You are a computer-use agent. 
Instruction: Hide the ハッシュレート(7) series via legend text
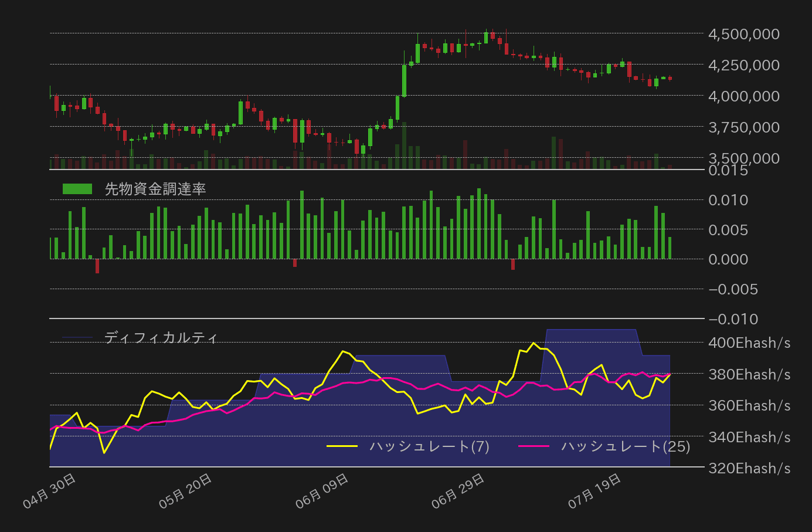[429, 446]
